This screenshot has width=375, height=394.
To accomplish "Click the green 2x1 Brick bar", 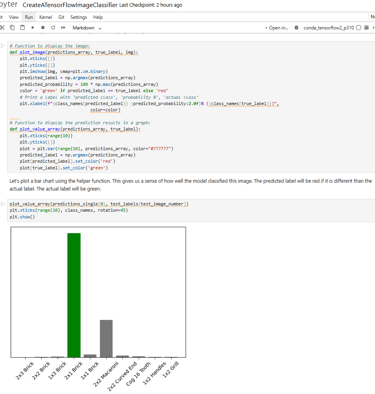I will tap(74, 295).
